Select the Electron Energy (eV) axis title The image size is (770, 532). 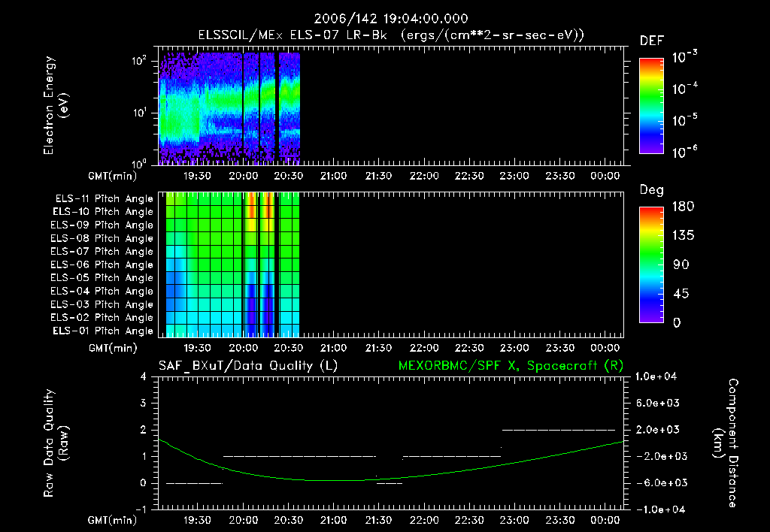click(x=56, y=105)
